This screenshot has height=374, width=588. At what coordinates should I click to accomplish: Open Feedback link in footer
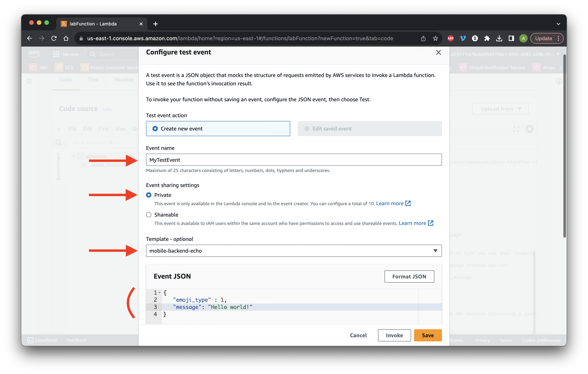point(77,340)
